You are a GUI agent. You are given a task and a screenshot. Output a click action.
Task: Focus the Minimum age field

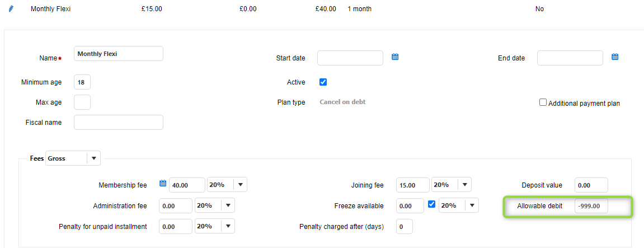coord(82,82)
